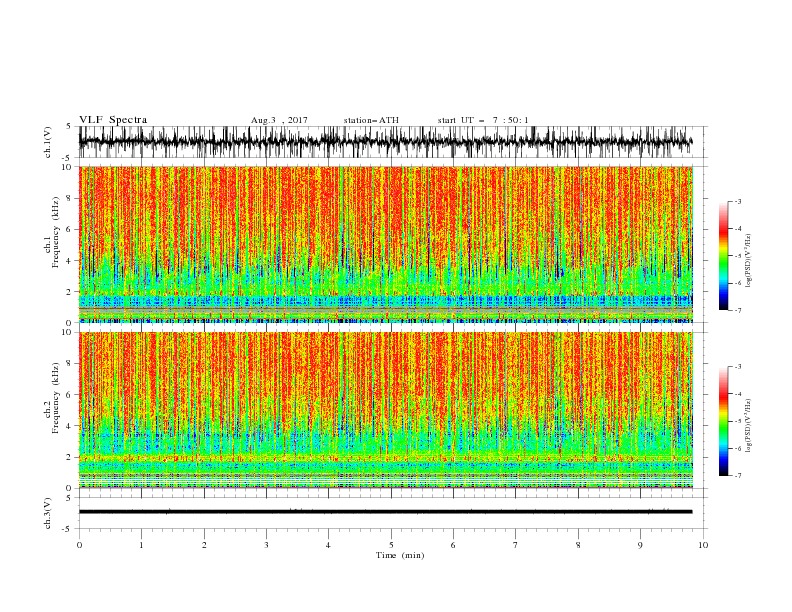Click the "VLF Spectra" plot title
This screenshot has width=792, height=612.
pyautogui.click(x=113, y=120)
